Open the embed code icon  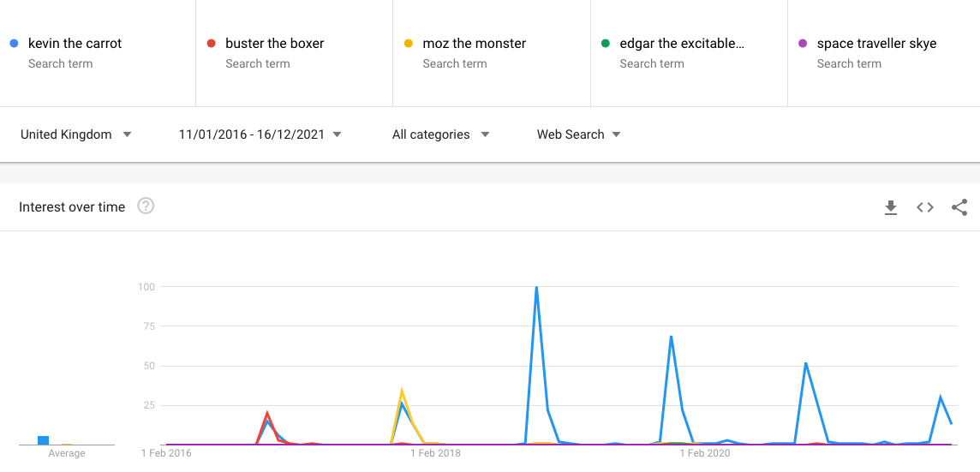pyautogui.click(x=925, y=207)
